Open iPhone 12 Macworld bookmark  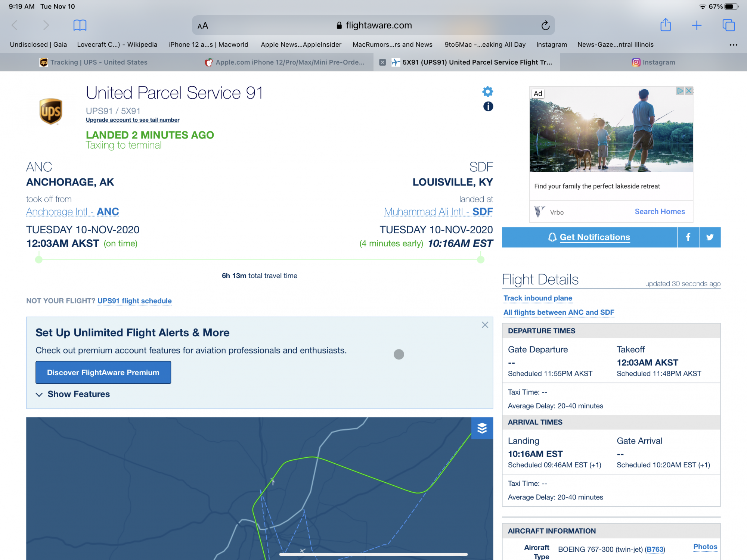208,44
